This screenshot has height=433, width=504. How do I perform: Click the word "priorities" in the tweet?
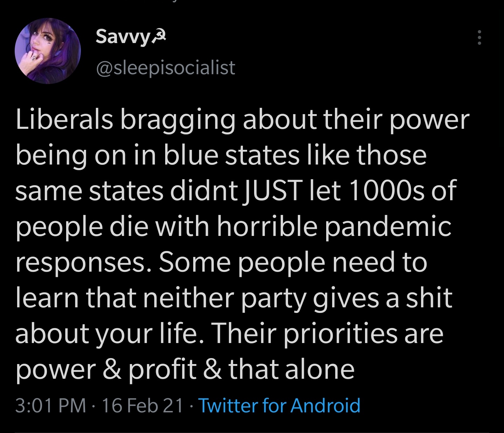pyautogui.click(x=341, y=334)
